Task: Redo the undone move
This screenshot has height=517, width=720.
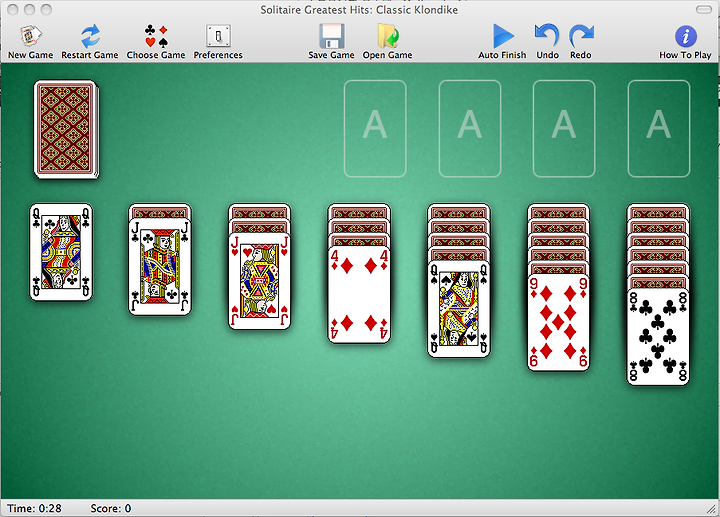Action: (581, 42)
